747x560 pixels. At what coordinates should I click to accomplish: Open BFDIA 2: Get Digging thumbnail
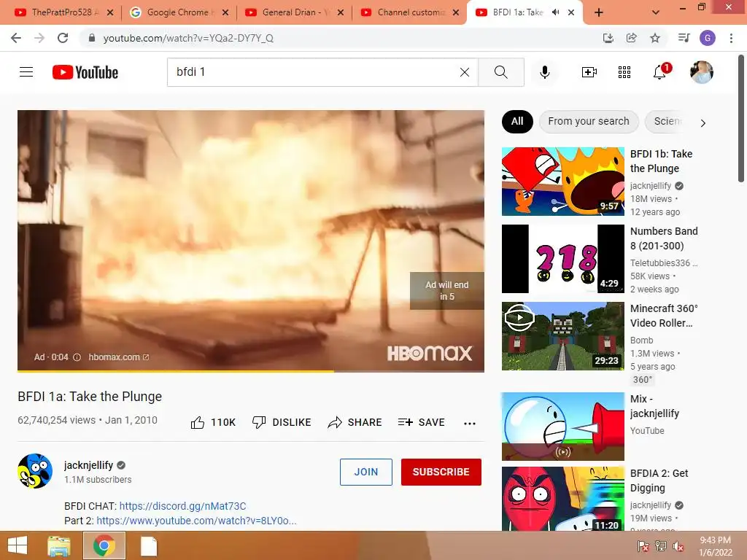(x=562, y=499)
